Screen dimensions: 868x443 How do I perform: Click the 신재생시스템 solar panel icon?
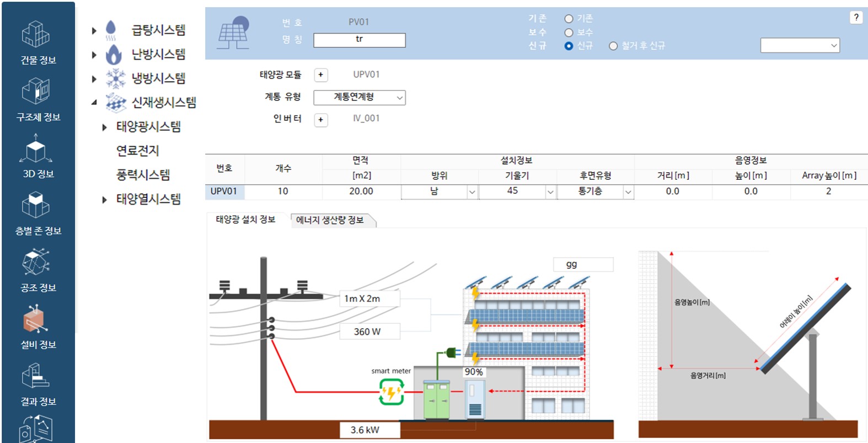click(x=116, y=103)
